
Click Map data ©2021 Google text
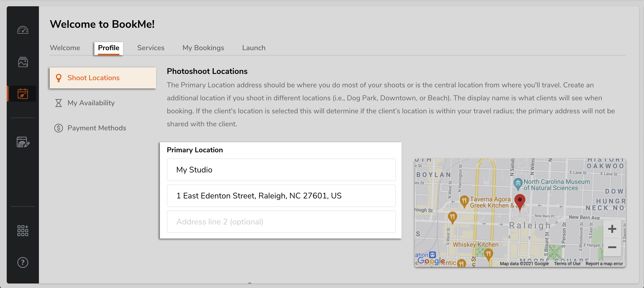tap(524, 264)
